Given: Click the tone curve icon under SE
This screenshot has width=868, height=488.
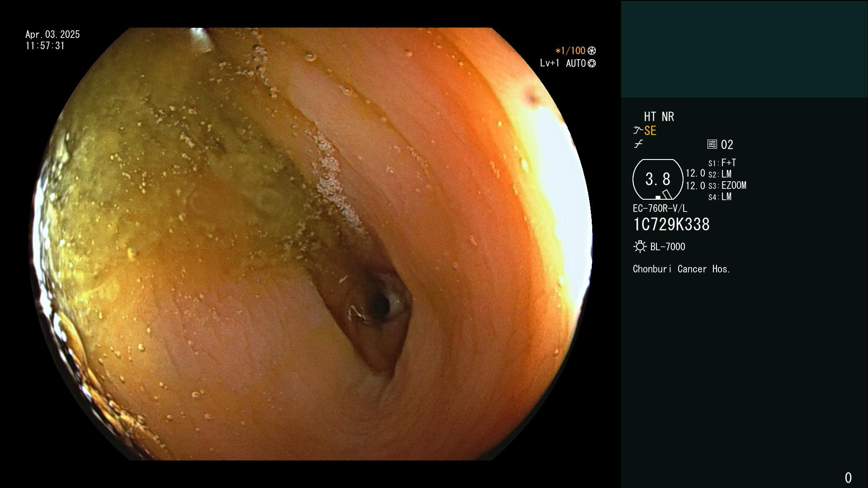Looking at the screenshot, I should point(638,144).
